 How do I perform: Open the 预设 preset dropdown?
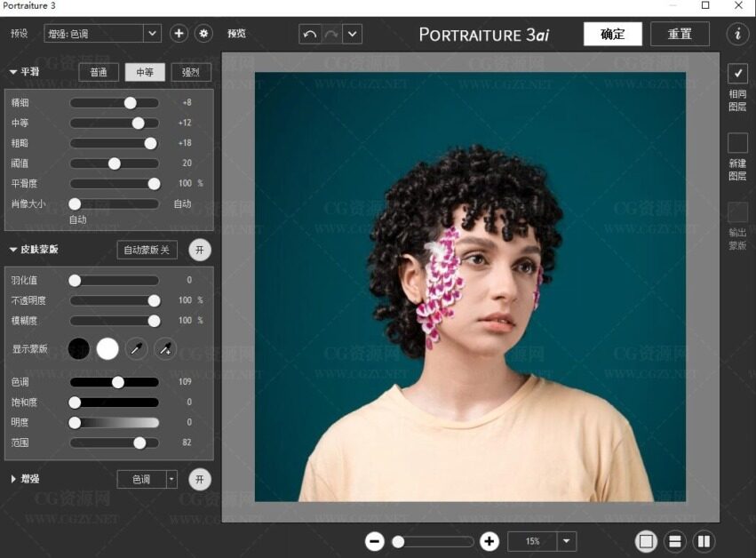coord(152,34)
